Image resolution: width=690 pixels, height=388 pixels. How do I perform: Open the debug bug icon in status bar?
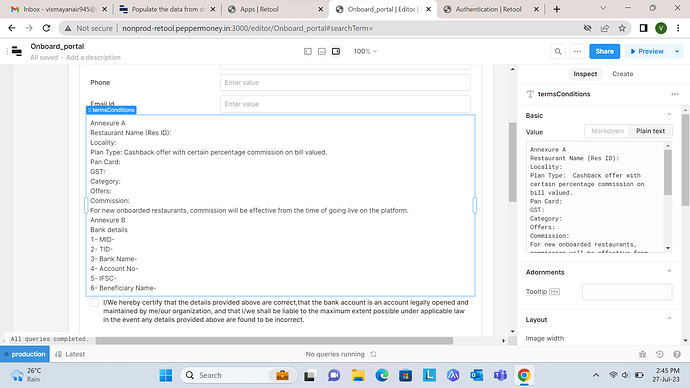tap(642, 354)
